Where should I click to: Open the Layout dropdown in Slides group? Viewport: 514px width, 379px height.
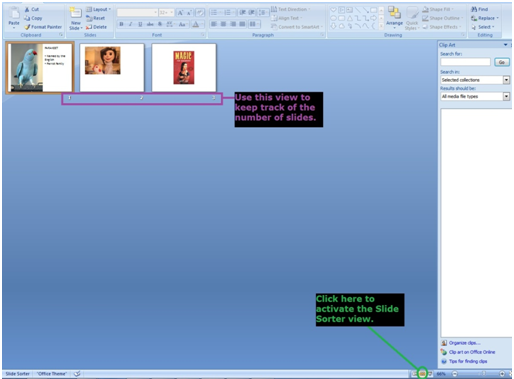click(98, 9)
